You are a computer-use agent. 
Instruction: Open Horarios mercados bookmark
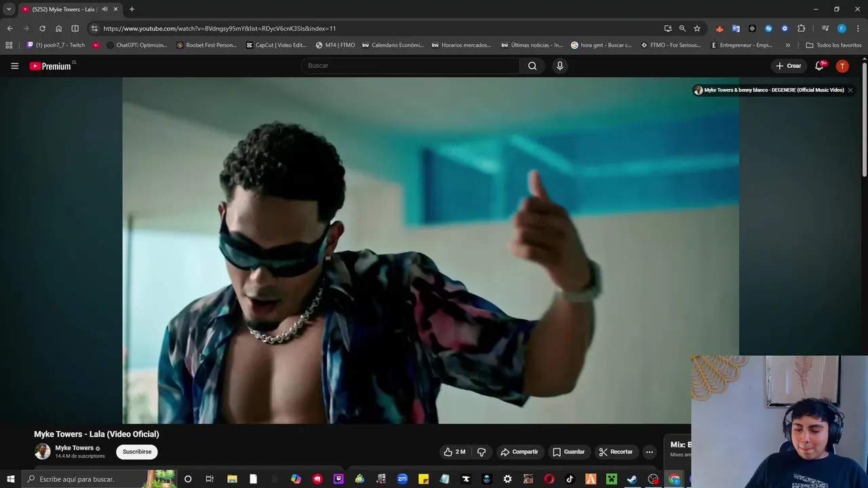pos(461,45)
